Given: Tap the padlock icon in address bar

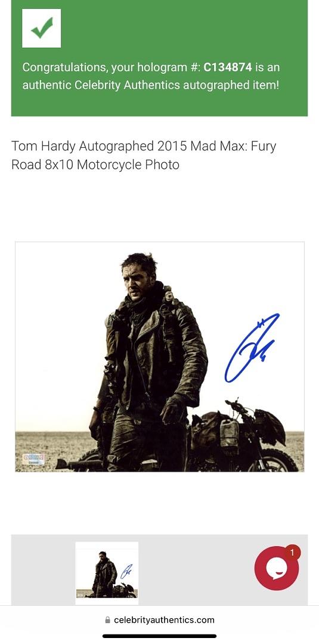Looking at the screenshot, I should click(x=107, y=620).
